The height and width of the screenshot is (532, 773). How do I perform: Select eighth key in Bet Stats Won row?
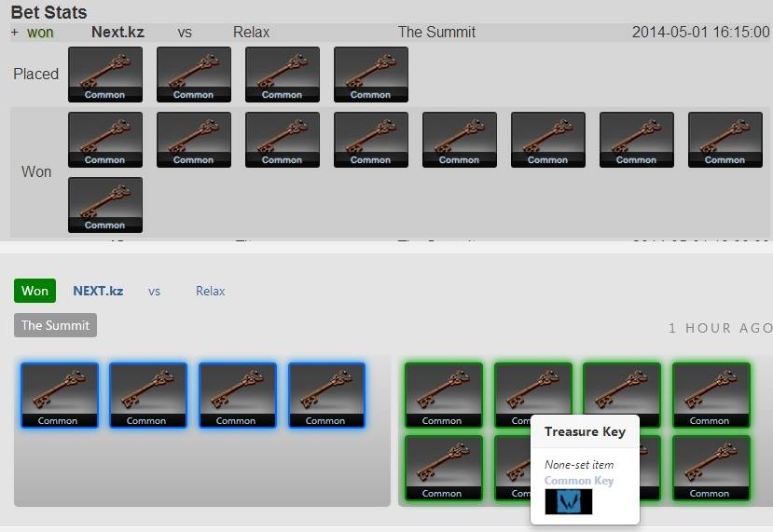[725, 140]
